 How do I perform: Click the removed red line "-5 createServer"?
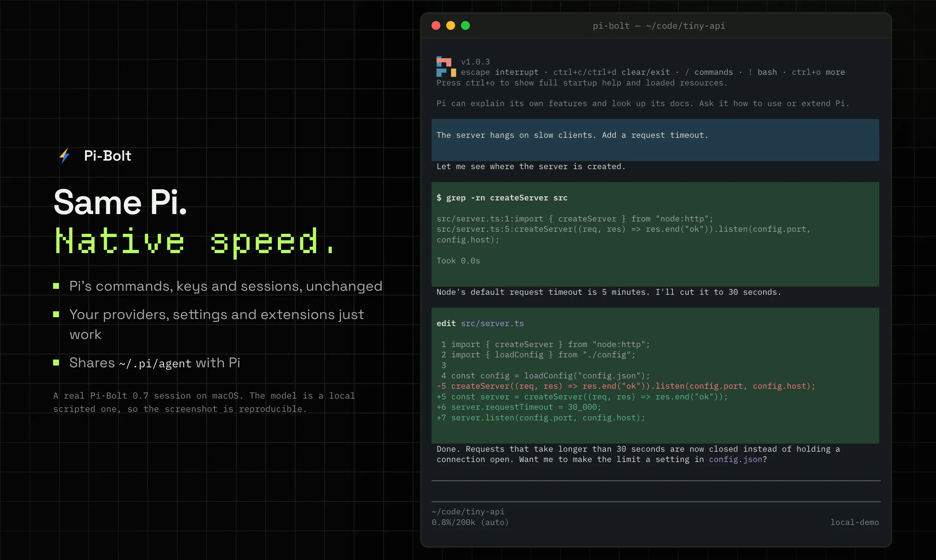(626, 386)
